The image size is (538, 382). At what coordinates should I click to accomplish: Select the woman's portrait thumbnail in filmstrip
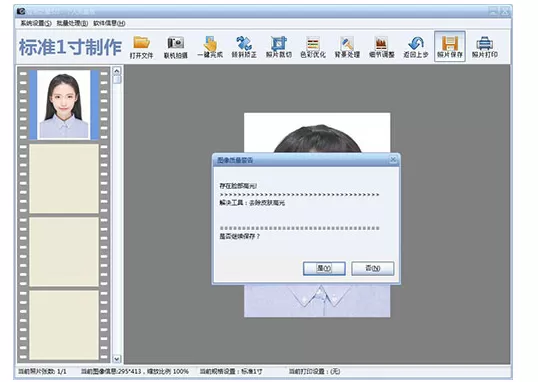(x=64, y=104)
